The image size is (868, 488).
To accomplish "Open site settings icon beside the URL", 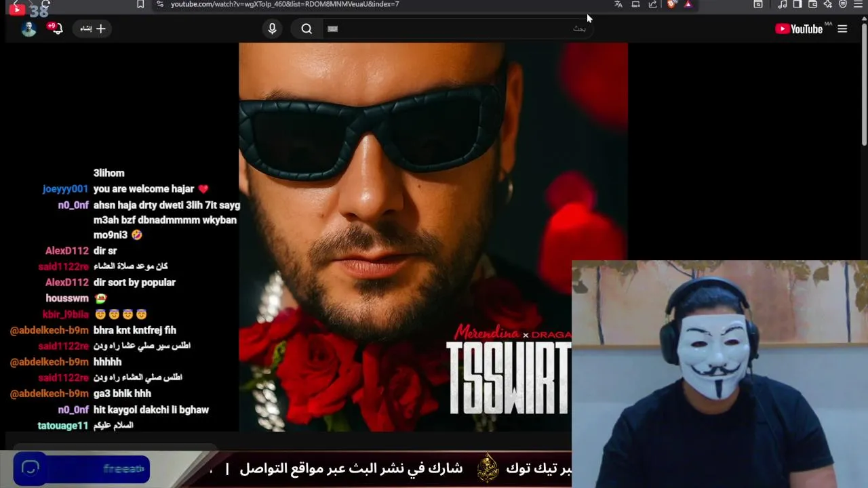I will pos(159,4).
